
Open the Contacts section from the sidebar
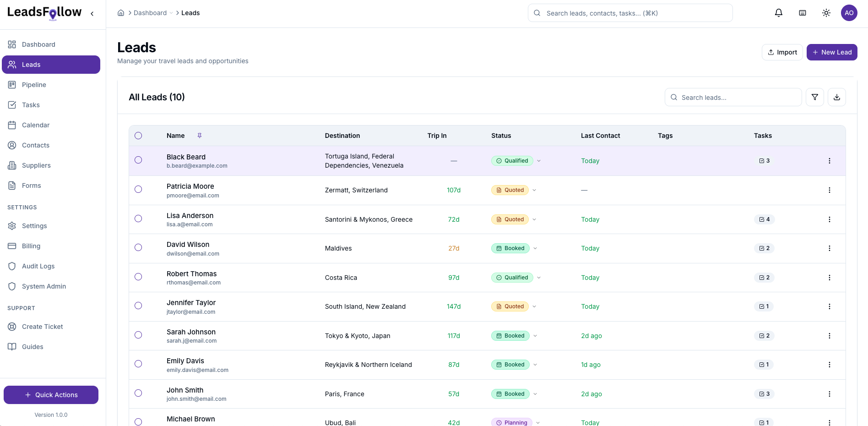tap(35, 145)
